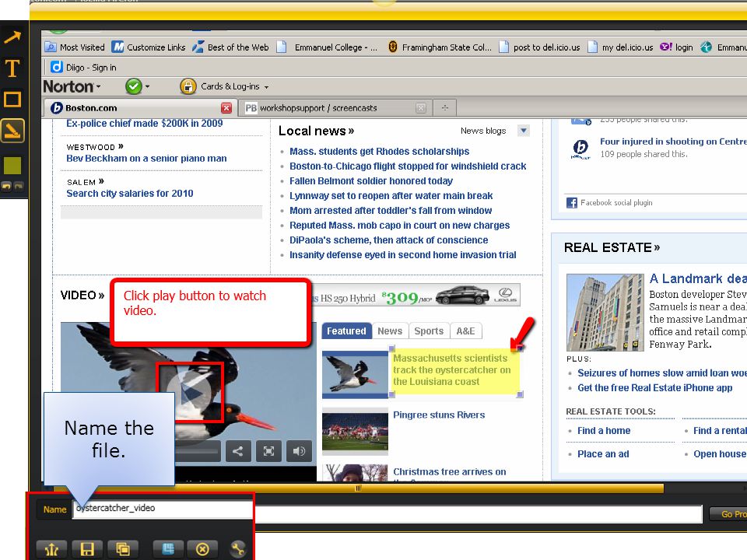The width and height of the screenshot is (747, 560).
Task: Share capture via Screencast upload button
Action: pyautogui.click(x=51, y=549)
